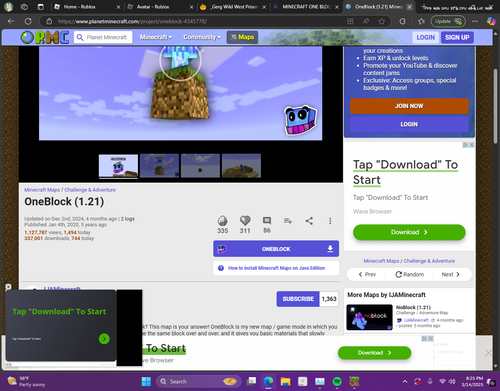Click the Prev map button
Image resolution: width=500 pixels, height=391 pixels.
[x=367, y=274]
